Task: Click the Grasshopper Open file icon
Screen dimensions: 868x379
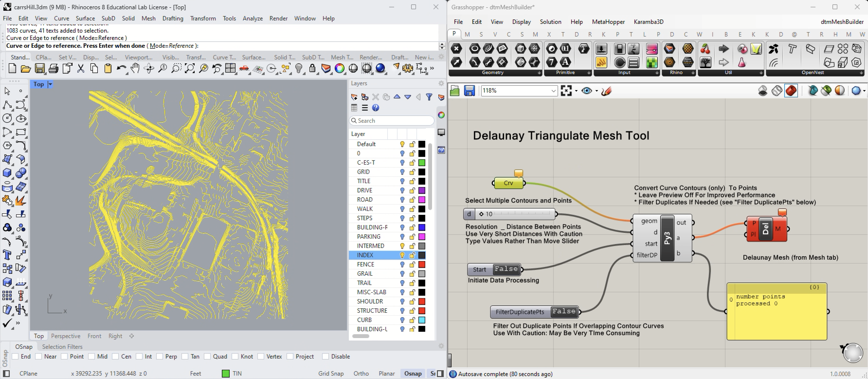Action: 454,90
